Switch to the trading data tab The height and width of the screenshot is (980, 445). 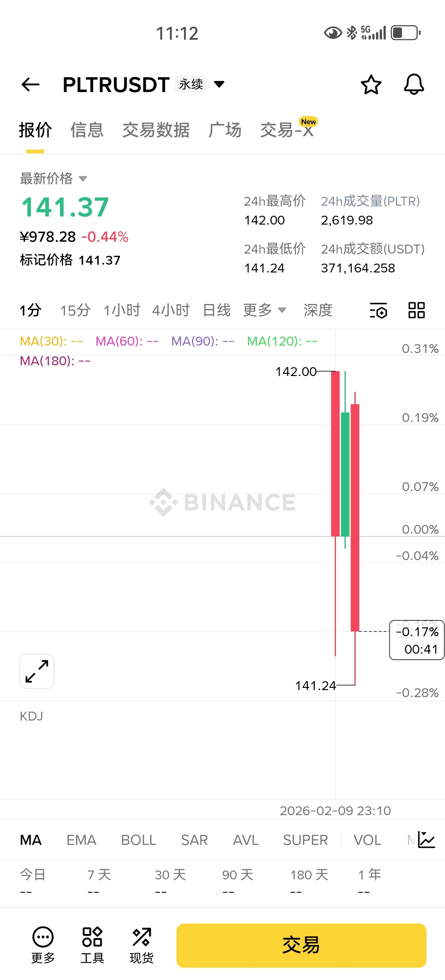[x=156, y=130]
